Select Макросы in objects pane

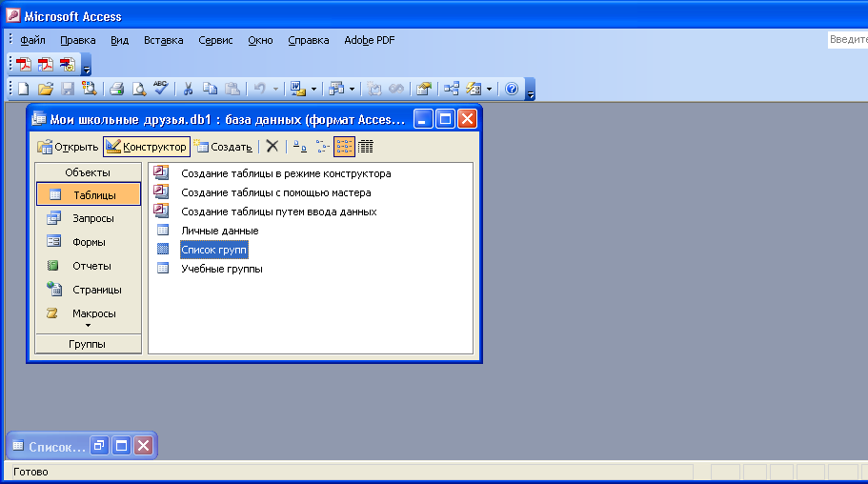click(x=89, y=313)
